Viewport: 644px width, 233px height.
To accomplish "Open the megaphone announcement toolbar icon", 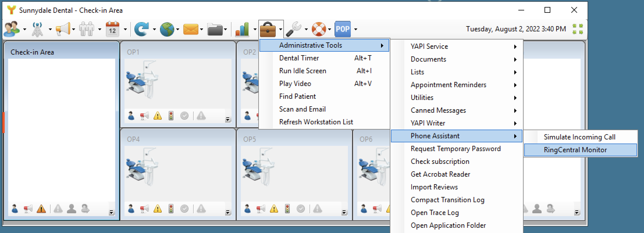I will pyautogui.click(x=63, y=29).
